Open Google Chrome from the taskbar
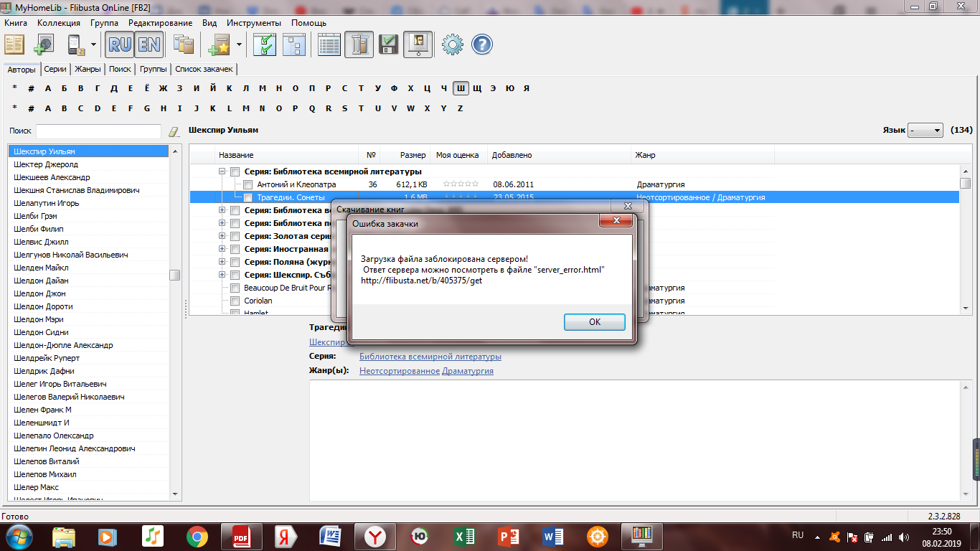 197,536
